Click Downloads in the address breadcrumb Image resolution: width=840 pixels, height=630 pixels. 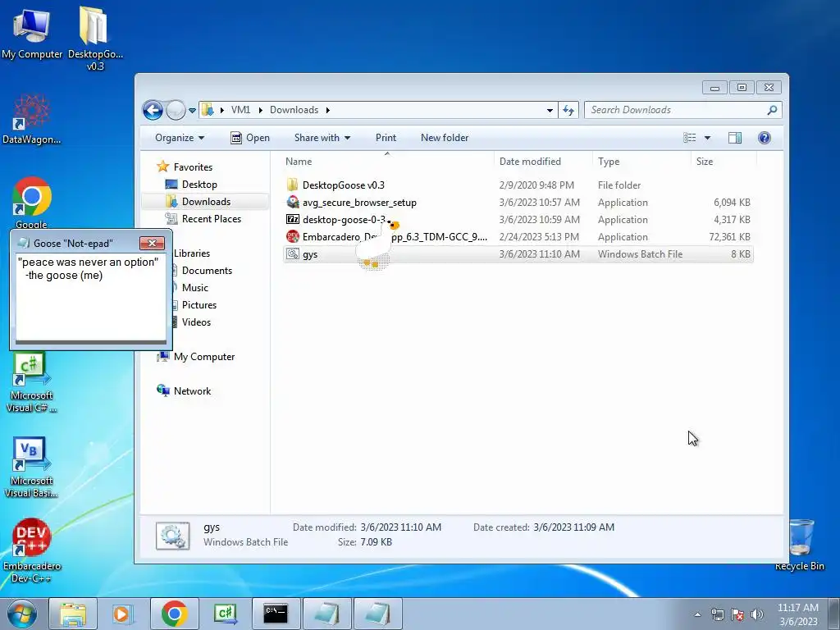294,110
